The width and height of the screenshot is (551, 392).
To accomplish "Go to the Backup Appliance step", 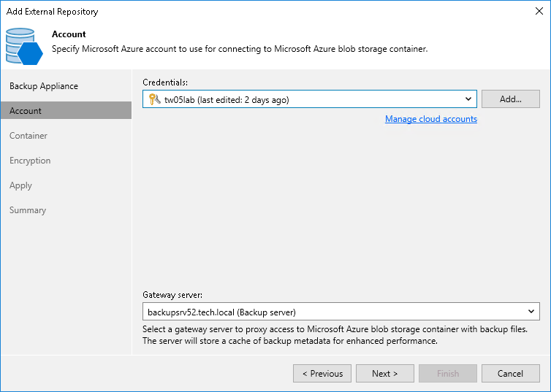I will pyautogui.click(x=44, y=86).
